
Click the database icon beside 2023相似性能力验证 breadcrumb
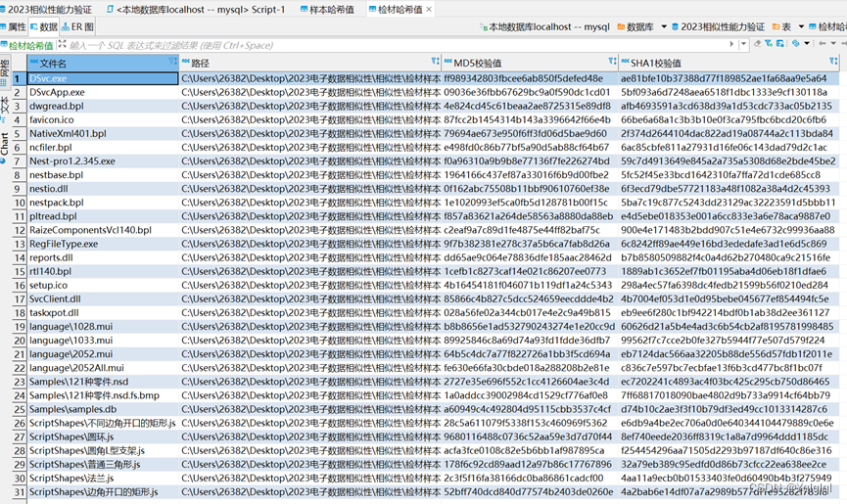pyautogui.click(x=676, y=27)
